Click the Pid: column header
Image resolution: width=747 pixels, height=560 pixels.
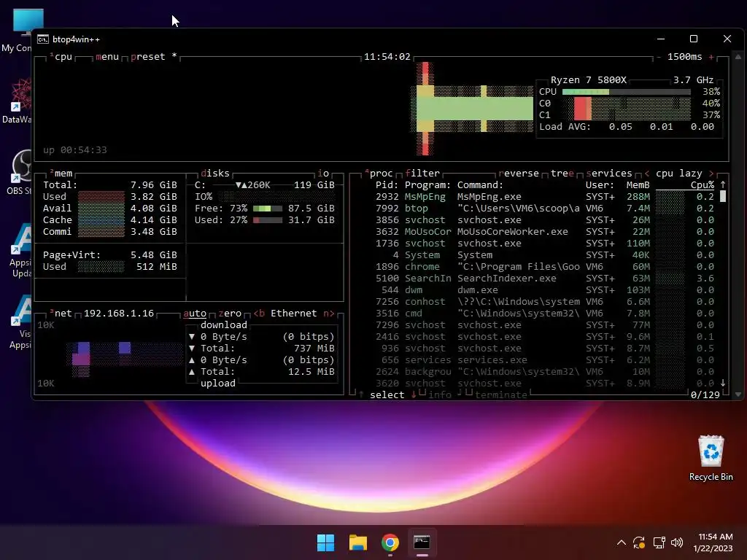[387, 185]
